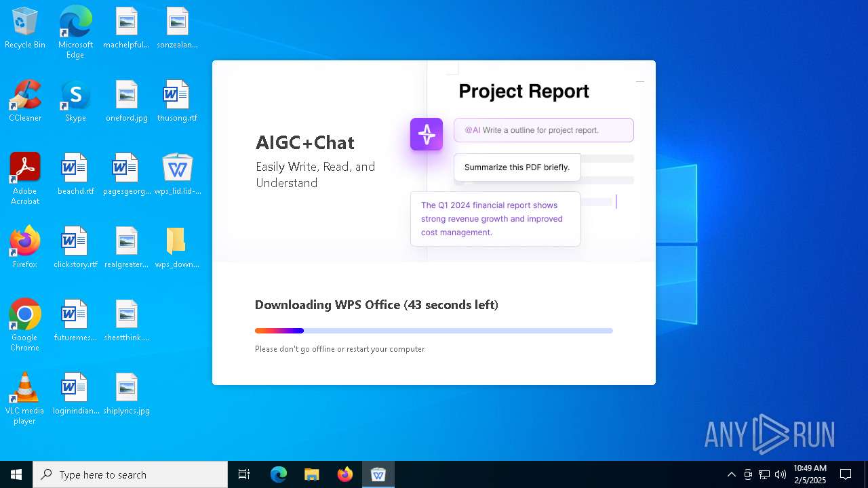This screenshot has width=868, height=488.
Task: Open Edge from the taskbar
Action: (279, 474)
